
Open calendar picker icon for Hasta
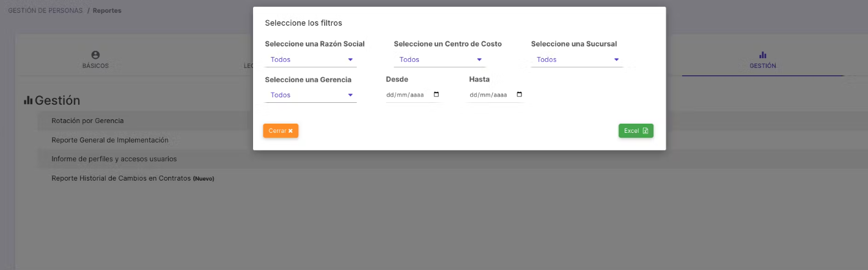click(520, 95)
